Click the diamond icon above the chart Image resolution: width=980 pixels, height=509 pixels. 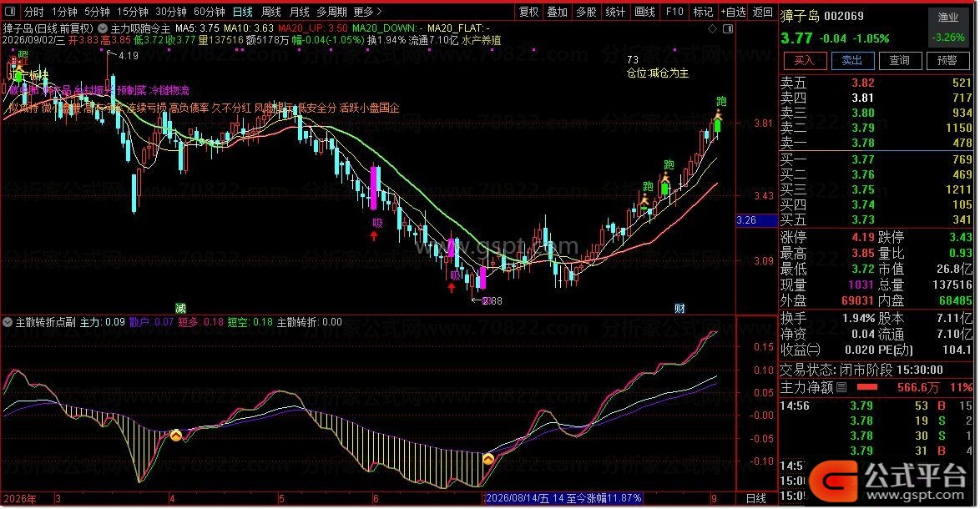(713, 28)
